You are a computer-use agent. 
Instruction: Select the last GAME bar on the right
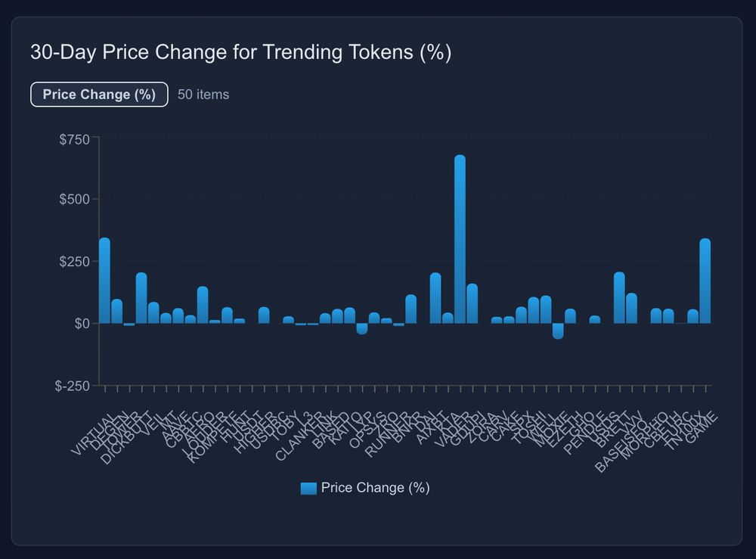click(705, 281)
